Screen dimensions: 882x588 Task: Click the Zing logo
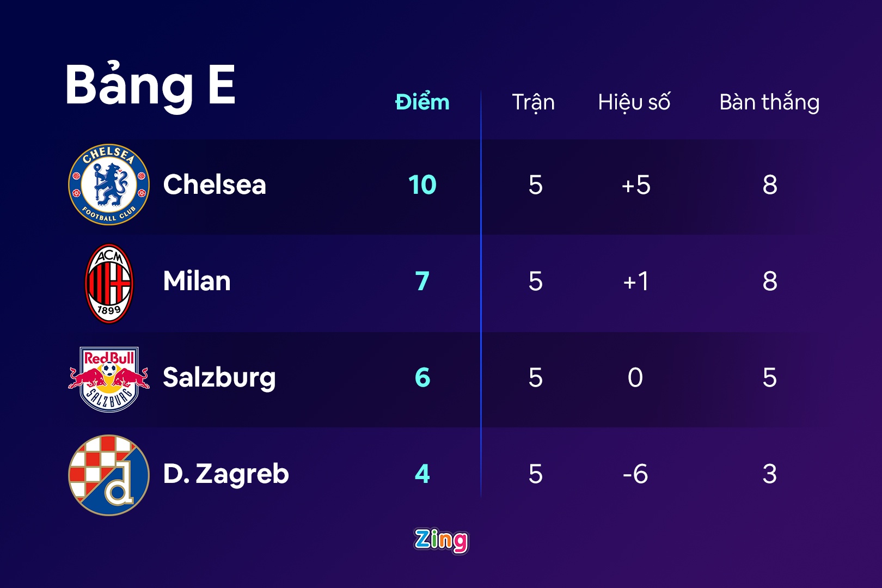coord(441,541)
